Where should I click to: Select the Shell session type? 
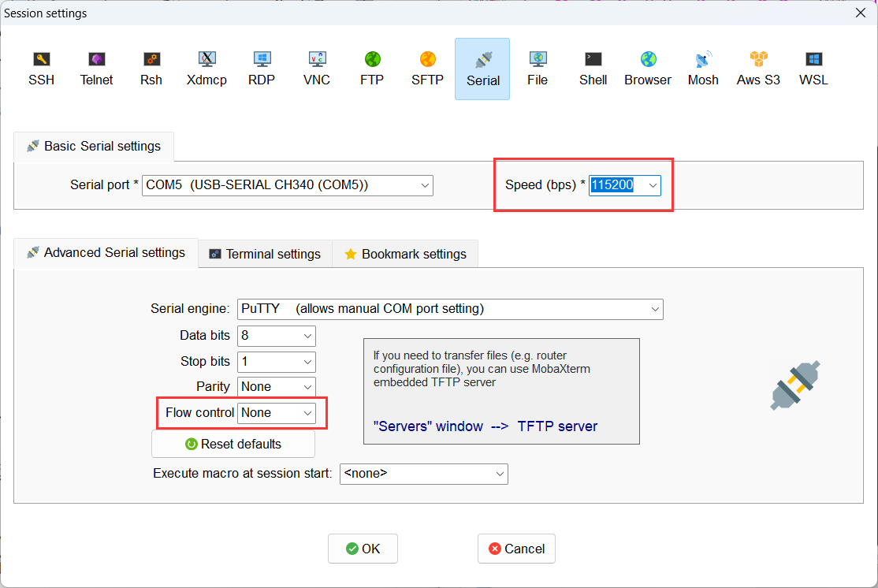(x=593, y=68)
